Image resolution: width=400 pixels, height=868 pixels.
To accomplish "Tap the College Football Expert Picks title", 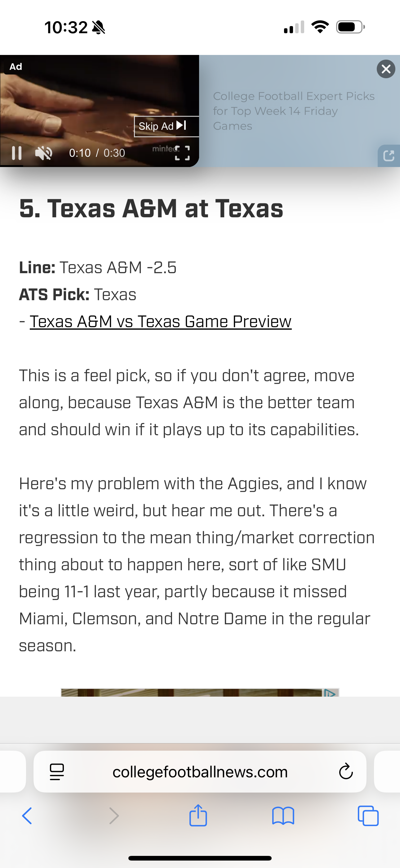I will point(294,111).
